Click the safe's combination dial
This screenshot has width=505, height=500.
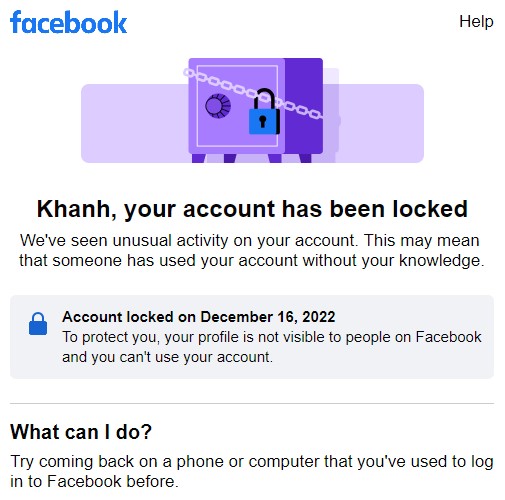(218, 106)
